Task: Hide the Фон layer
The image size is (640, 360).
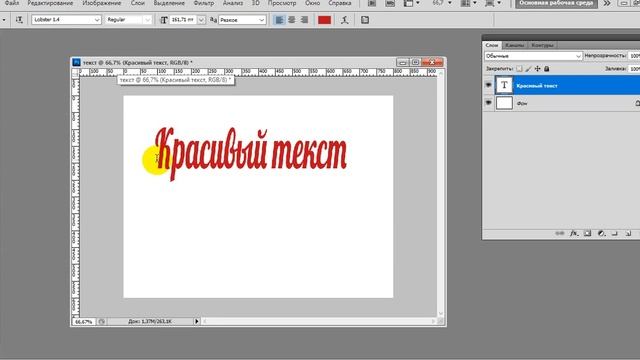Action: pyautogui.click(x=489, y=103)
